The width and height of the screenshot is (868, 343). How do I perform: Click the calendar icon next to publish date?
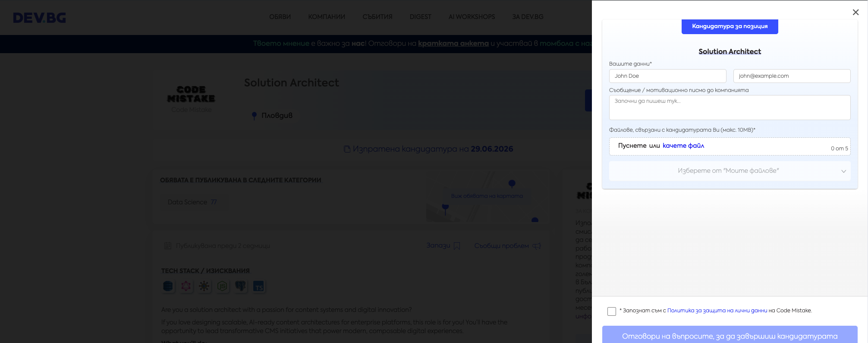click(168, 246)
